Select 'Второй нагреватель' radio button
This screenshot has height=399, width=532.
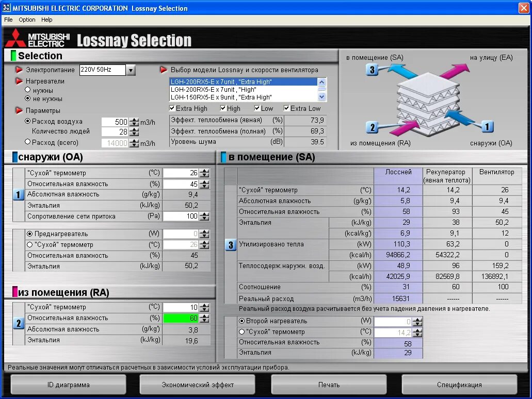pos(242,321)
